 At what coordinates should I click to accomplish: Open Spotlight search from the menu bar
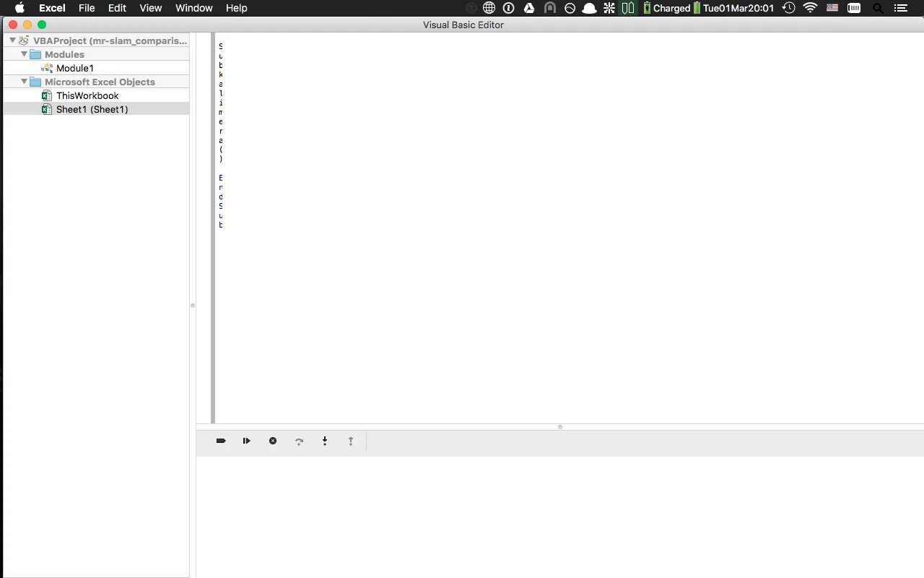pyautogui.click(x=878, y=8)
